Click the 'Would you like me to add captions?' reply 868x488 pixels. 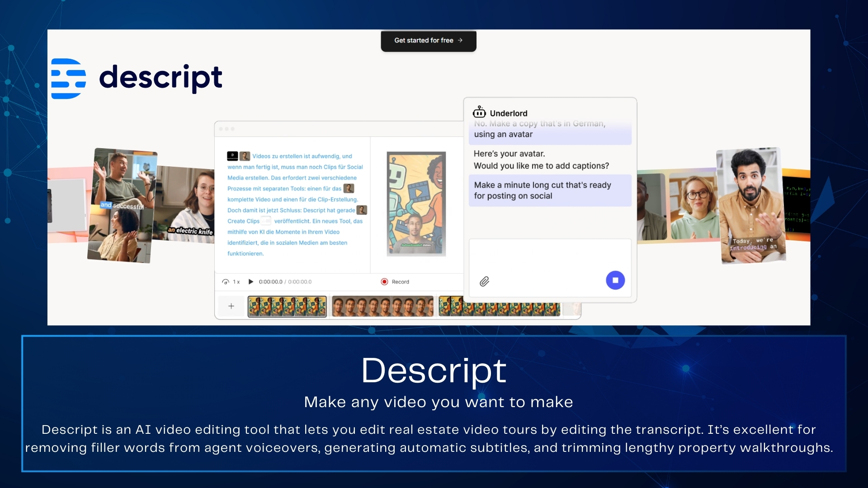541,166
